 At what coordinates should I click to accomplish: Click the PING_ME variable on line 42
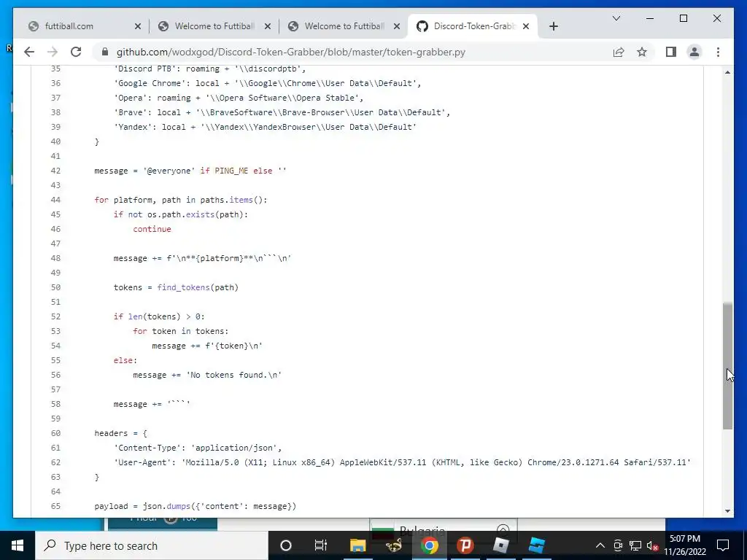point(231,171)
